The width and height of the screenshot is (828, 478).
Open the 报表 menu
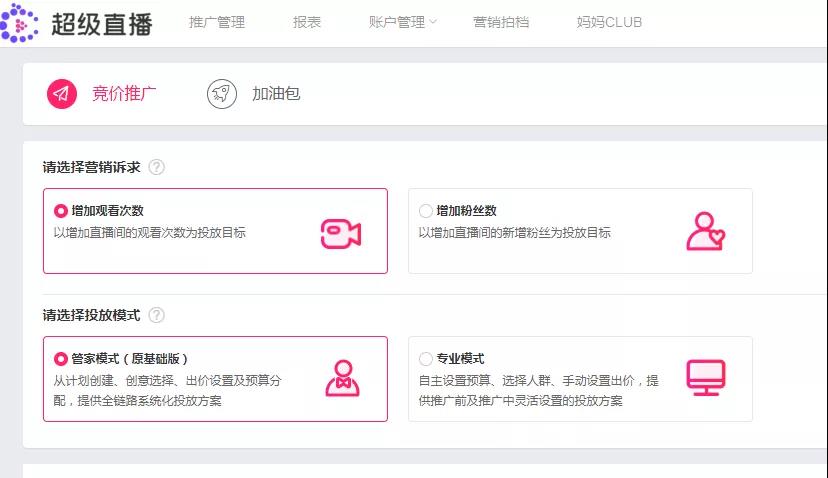tap(307, 22)
